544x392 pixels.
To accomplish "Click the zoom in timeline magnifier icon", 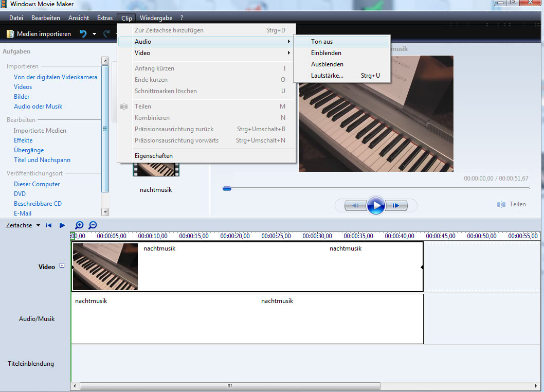I will (x=79, y=225).
